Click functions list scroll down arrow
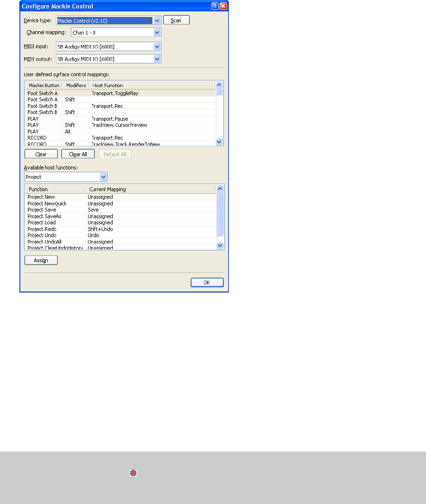Screen dimensions: 426x504 [x=220, y=246]
